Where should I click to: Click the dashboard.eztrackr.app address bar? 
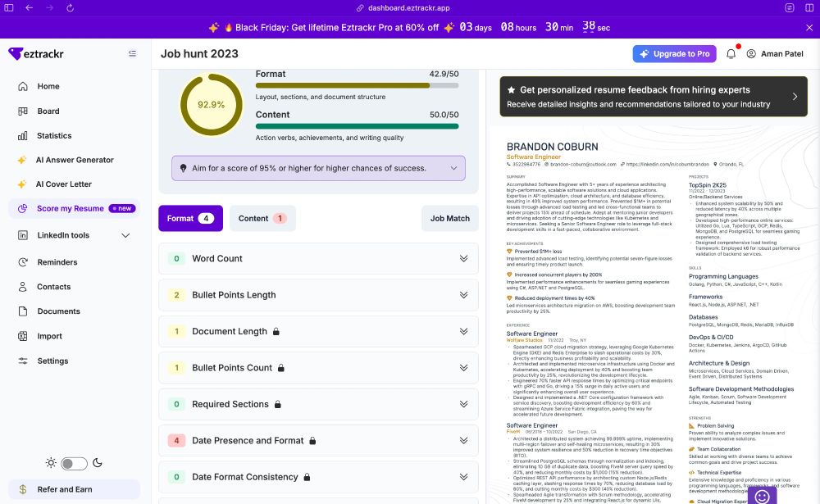(x=403, y=8)
